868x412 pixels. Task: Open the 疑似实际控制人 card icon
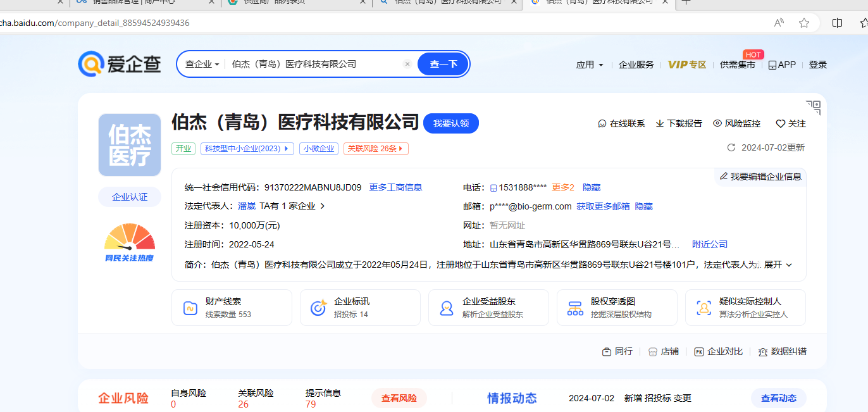(x=704, y=308)
